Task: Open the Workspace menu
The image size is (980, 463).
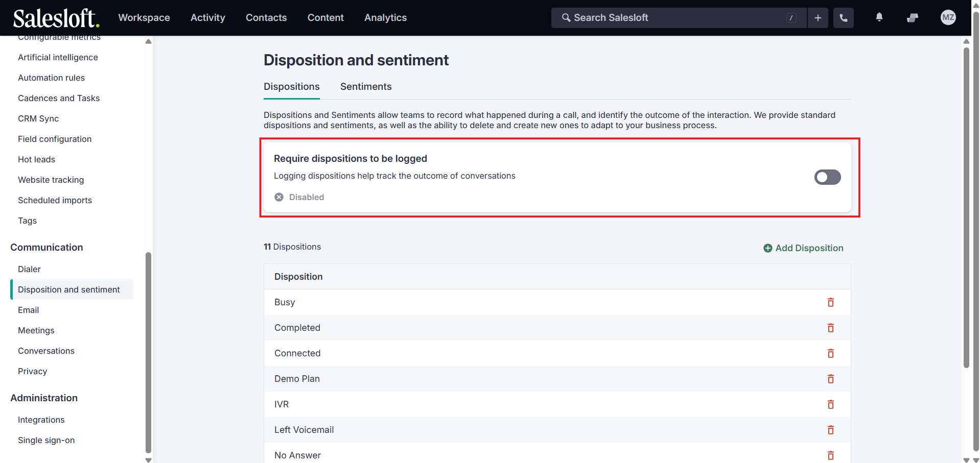Action: coord(144,18)
